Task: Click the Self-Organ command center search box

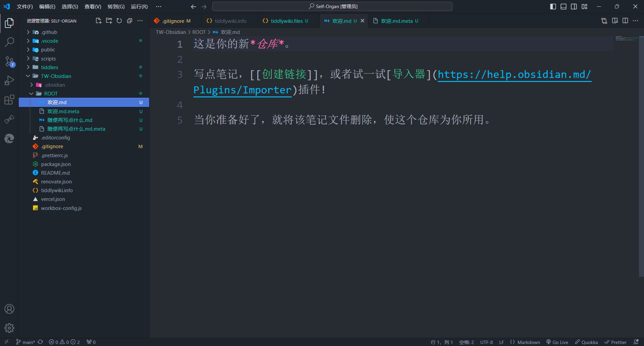Action: tap(332, 6)
